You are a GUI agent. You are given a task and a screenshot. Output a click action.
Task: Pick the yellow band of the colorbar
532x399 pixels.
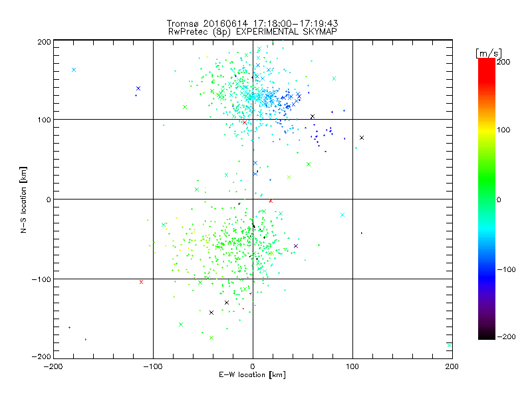[487, 130]
